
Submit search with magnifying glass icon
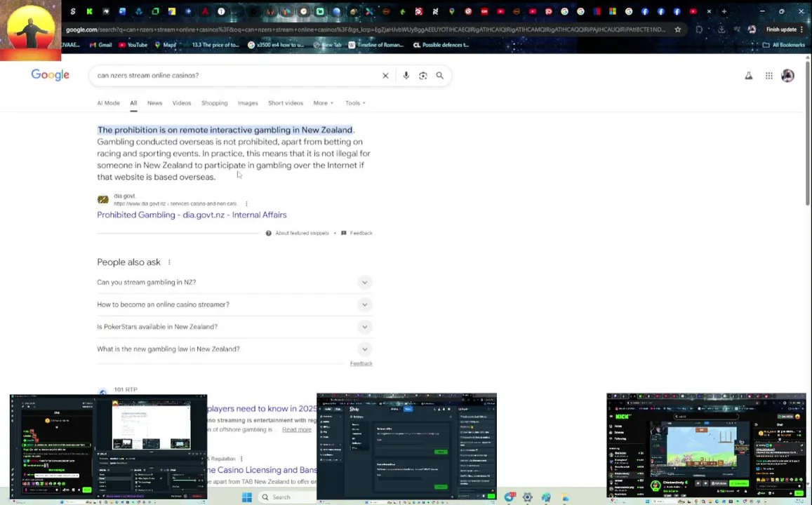[439, 76]
